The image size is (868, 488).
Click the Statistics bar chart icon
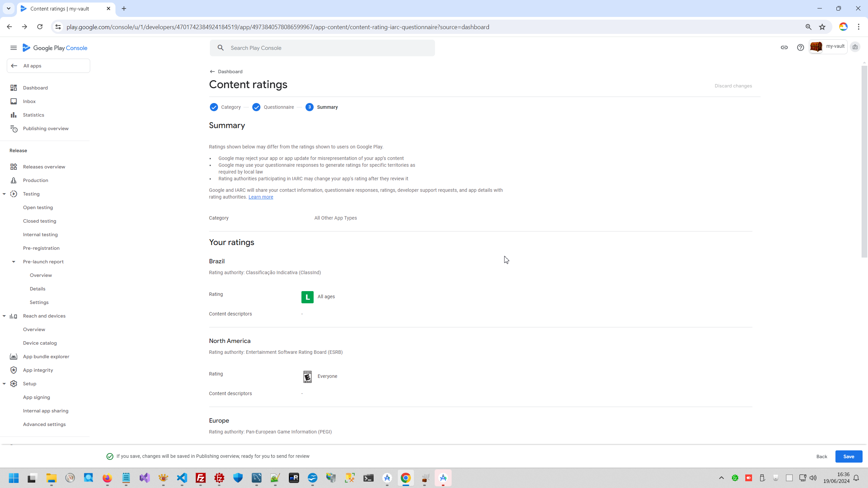pyautogui.click(x=14, y=115)
